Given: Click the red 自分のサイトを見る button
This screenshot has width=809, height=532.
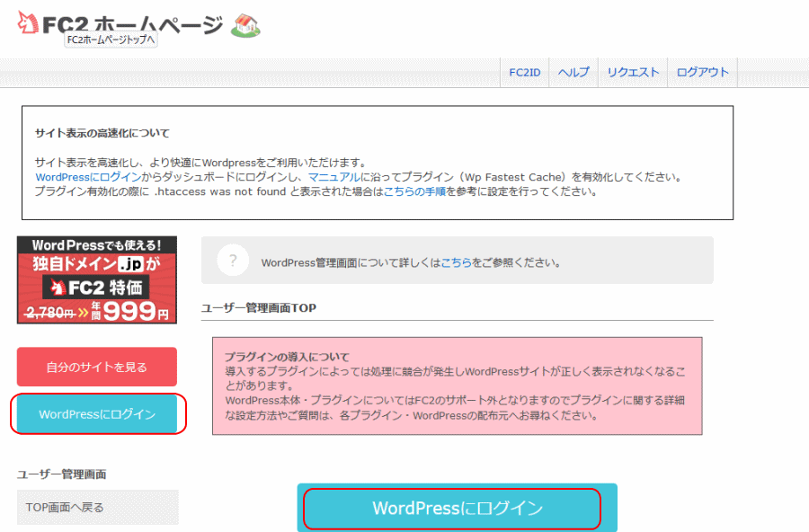Looking at the screenshot, I should [97, 367].
